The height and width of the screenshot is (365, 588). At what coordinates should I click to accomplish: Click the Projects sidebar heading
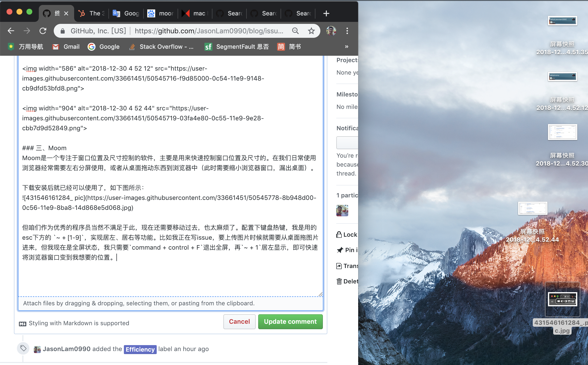[x=347, y=60]
